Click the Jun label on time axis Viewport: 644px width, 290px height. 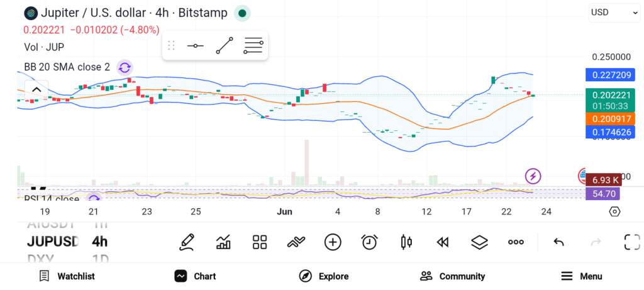click(285, 211)
